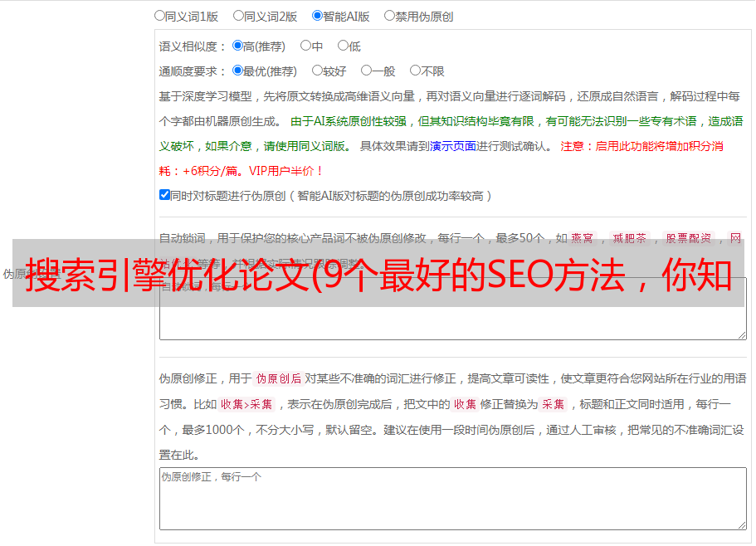Set 通顺度要求 to 不限
The width and height of the screenshot is (756, 546).
pos(415,71)
